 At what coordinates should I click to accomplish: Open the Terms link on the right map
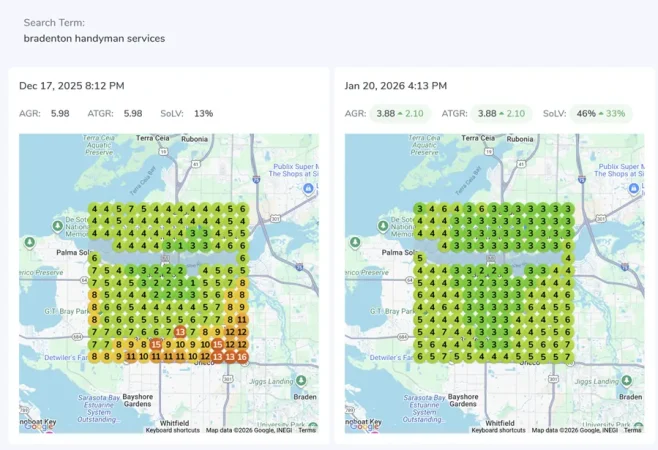point(632,430)
